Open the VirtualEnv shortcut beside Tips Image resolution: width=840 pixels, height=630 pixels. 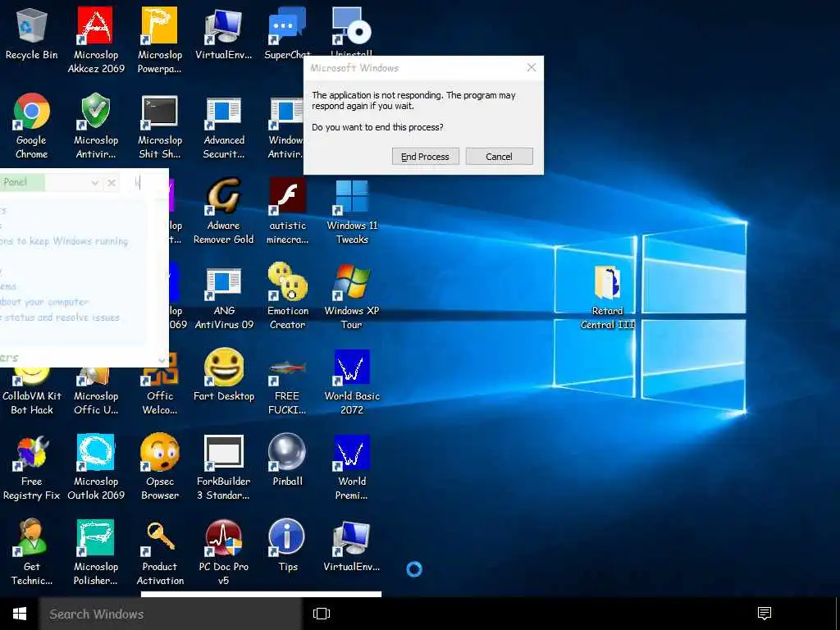[x=351, y=546]
